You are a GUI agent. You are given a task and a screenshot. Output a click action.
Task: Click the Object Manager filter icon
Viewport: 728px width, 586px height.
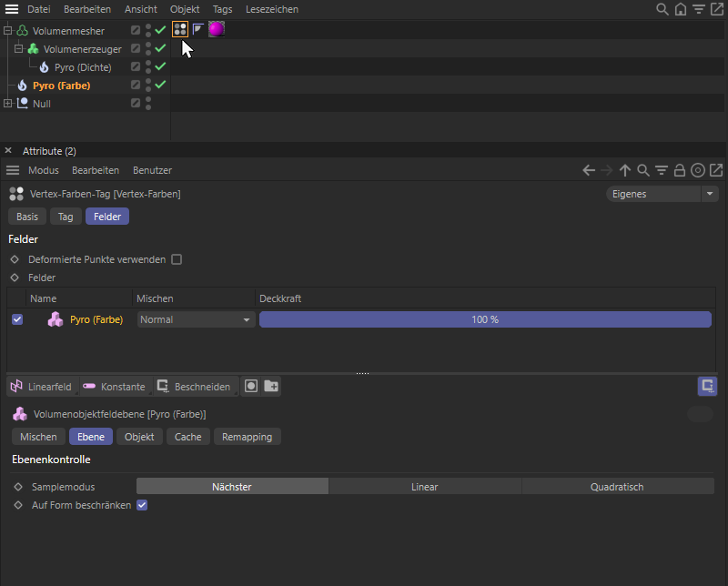tap(698, 9)
